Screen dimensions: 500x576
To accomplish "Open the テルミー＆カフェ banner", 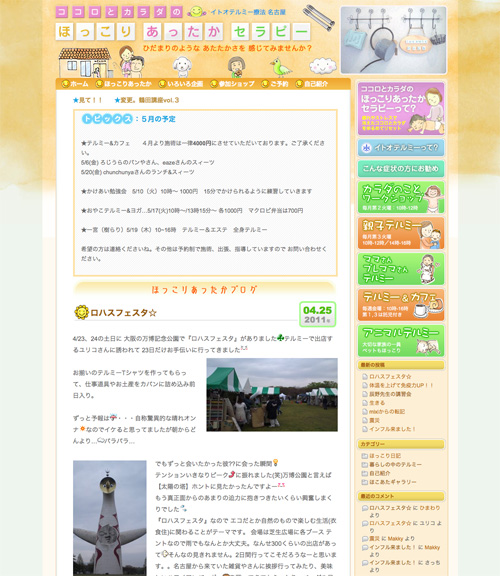I will pos(401,305).
